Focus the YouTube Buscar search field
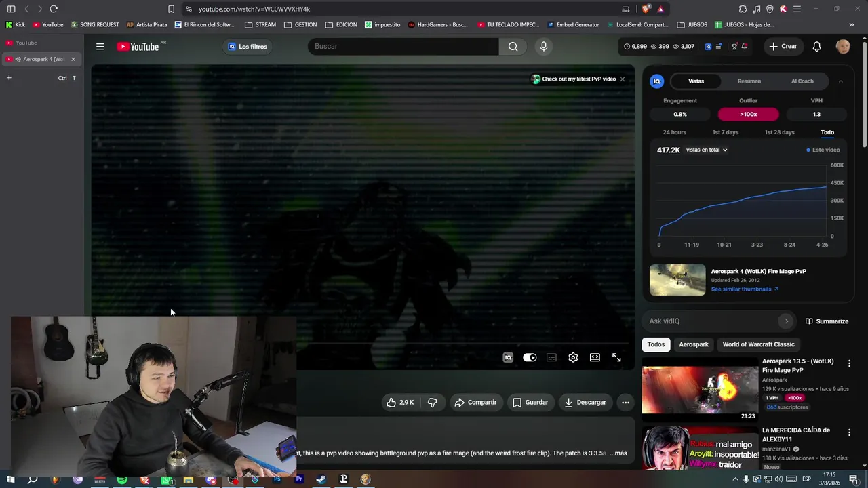The width and height of the screenshot is (868, 488). point(403,47)
